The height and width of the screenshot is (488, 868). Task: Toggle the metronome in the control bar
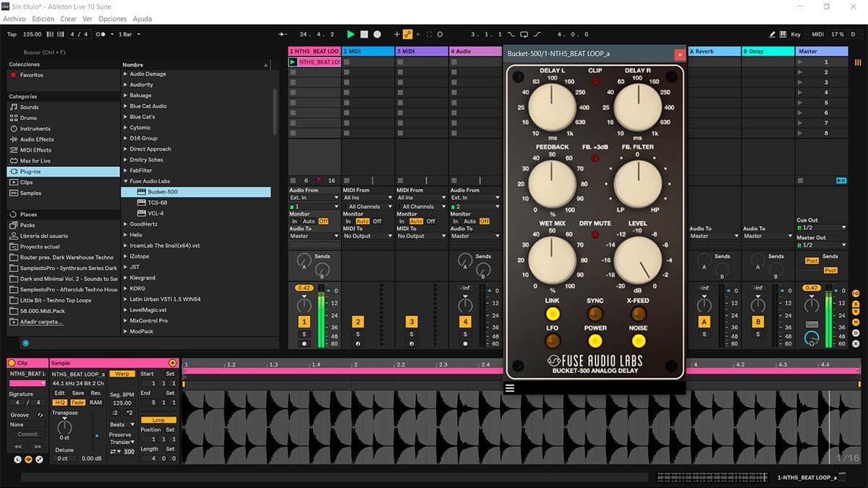pos(101,34)
